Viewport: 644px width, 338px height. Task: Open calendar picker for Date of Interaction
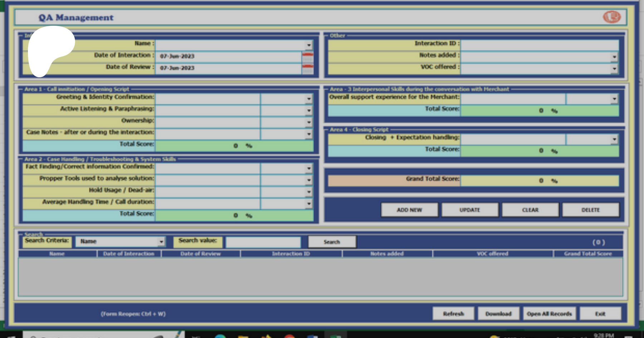pyautogui.click(x=307, y=57)
